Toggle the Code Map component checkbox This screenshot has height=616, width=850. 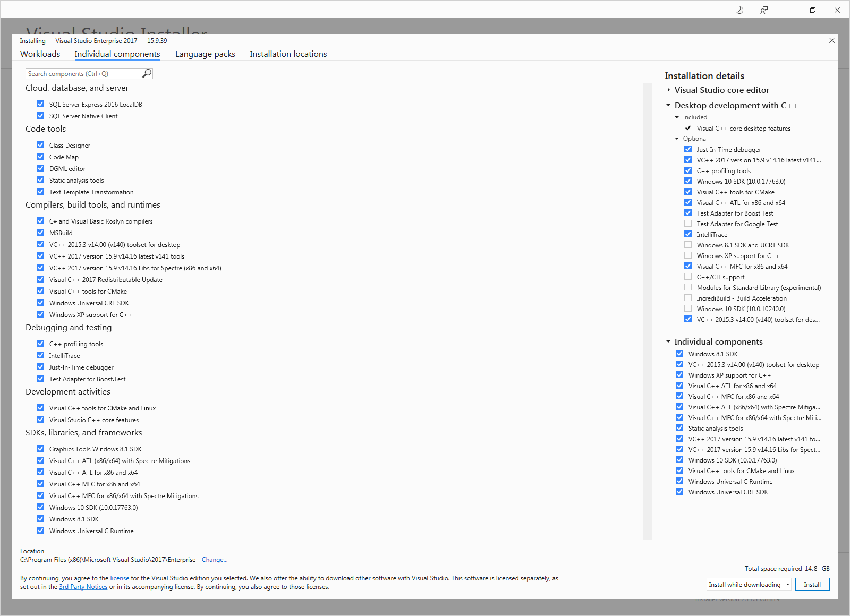tap(40, 157)
